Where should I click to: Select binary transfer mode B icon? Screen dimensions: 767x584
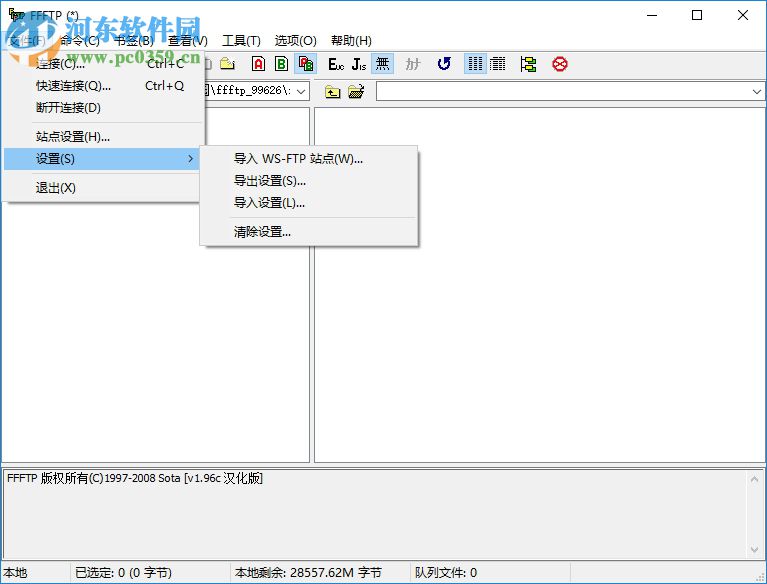pos(281,64)
